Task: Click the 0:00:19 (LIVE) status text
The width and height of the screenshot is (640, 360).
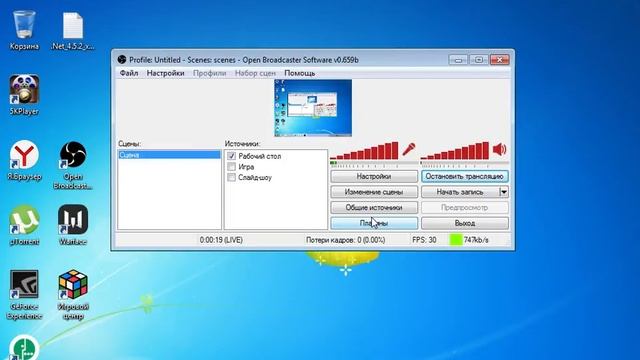Action: [x=221, y=240]
